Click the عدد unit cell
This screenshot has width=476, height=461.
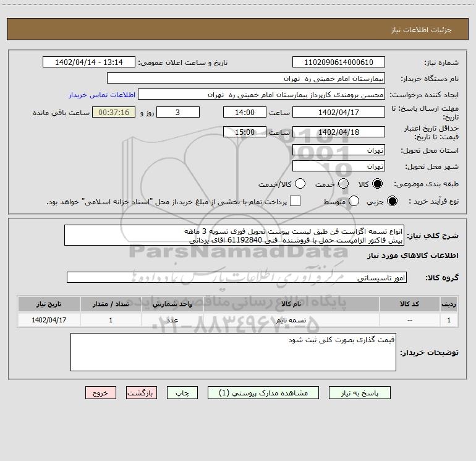[172, 320]
